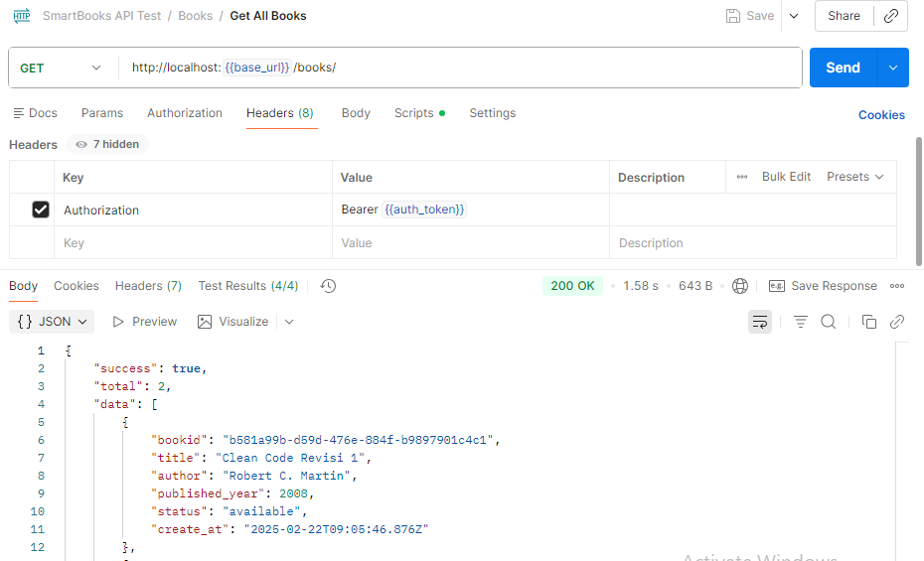
Task: Open the response filter icon
Action: [x=801, y=322]
